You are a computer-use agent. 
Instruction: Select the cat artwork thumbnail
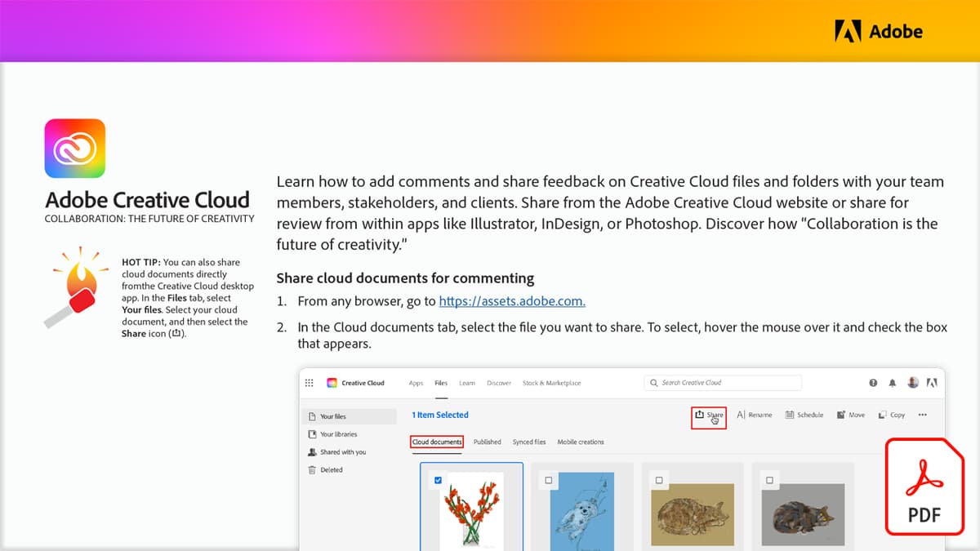[x=803, y=514]
